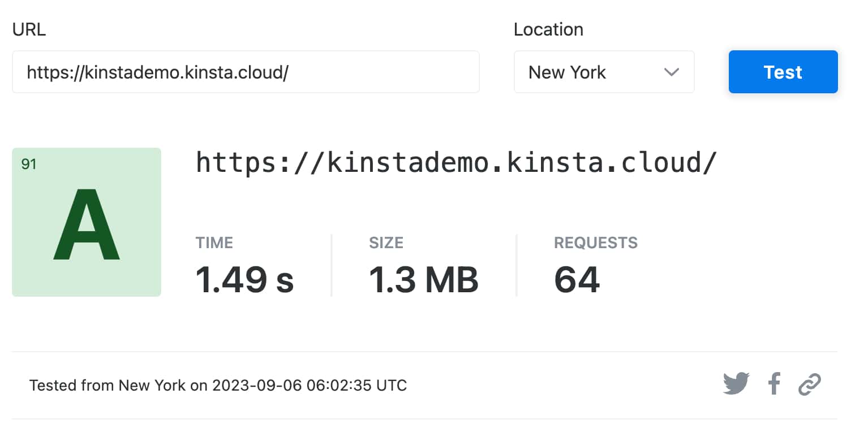Select the monospace kinstademo.kinsta.cloud heading
This screenshot has width=868, height=441.
tap(456, 163)
